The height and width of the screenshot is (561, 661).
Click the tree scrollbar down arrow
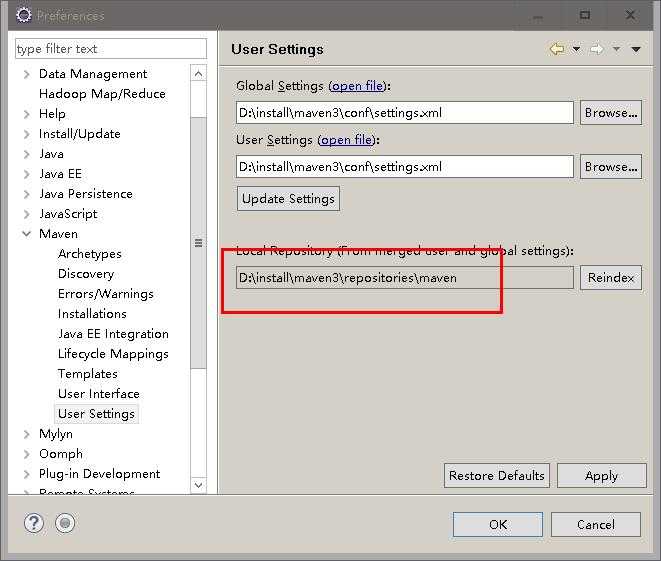[199, 485]
